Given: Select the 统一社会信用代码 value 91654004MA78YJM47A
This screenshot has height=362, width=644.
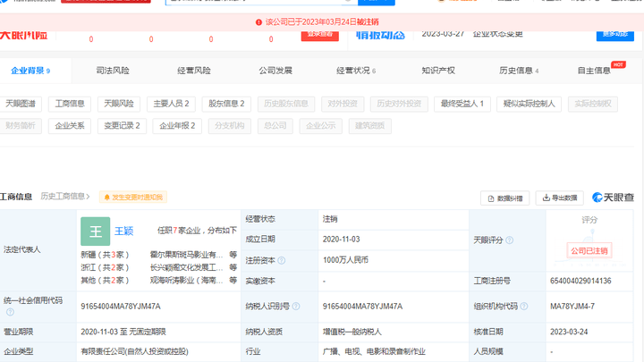Looking at the screenshot, I should coord(121,307).
